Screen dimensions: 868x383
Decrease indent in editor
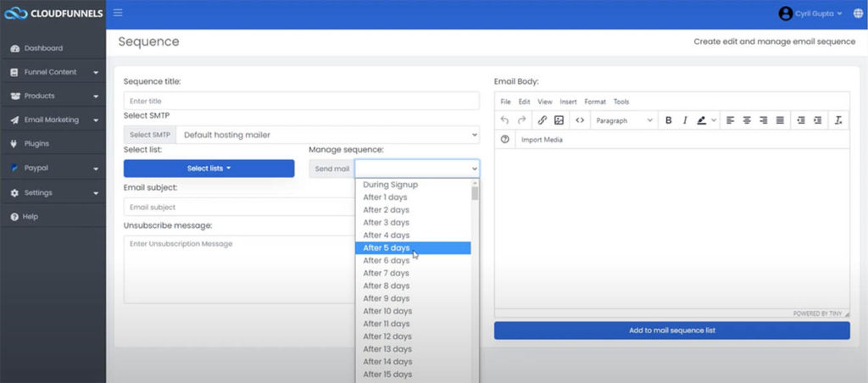click(801, 120)
